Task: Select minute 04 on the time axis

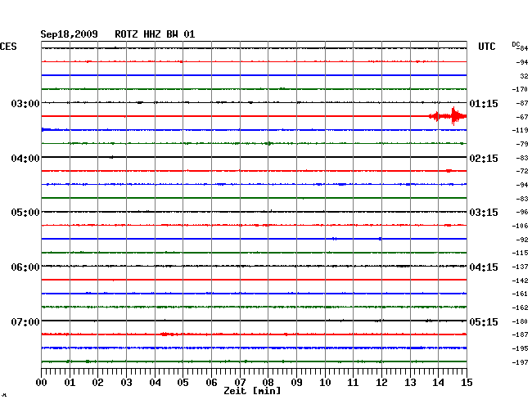Action: [x=155, y=382]
